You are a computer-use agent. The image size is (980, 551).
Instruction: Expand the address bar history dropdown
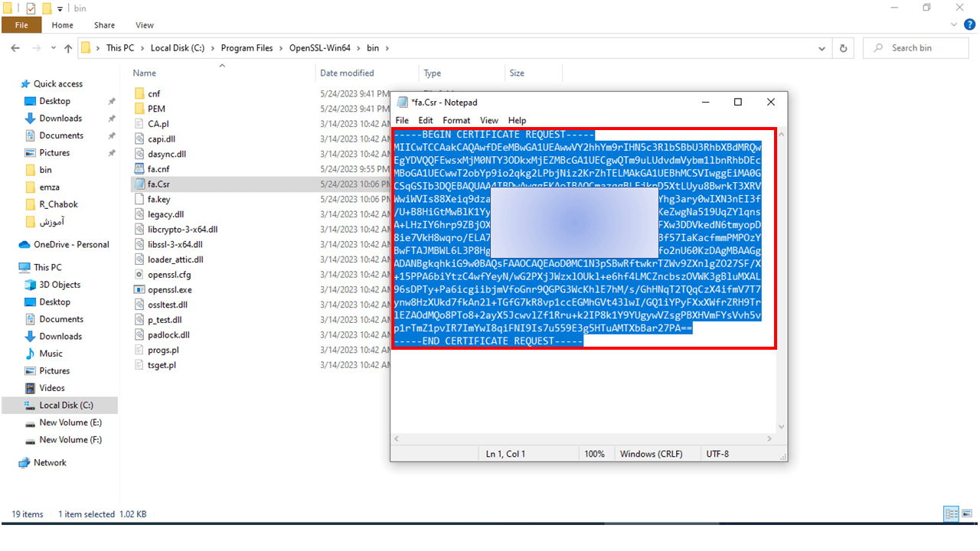pyautogui.click(x=823, y=48)
